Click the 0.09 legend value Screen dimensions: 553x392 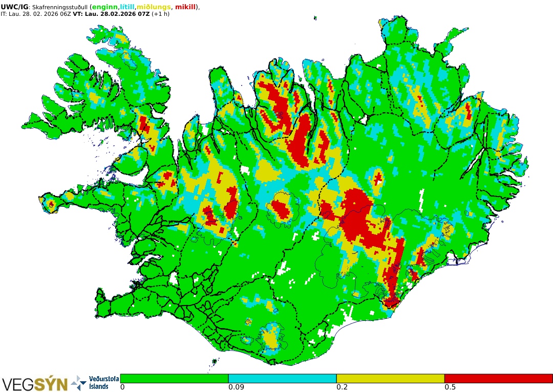point(236,387)
